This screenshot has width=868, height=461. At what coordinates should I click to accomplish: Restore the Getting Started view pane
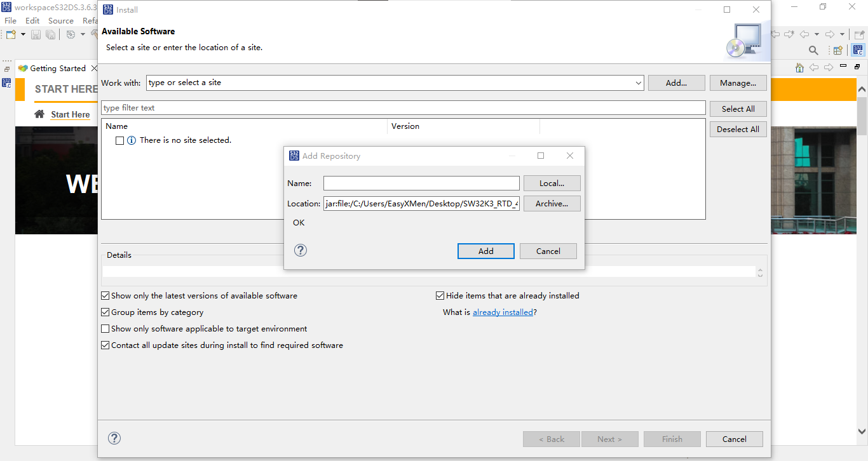coord(857,66)
